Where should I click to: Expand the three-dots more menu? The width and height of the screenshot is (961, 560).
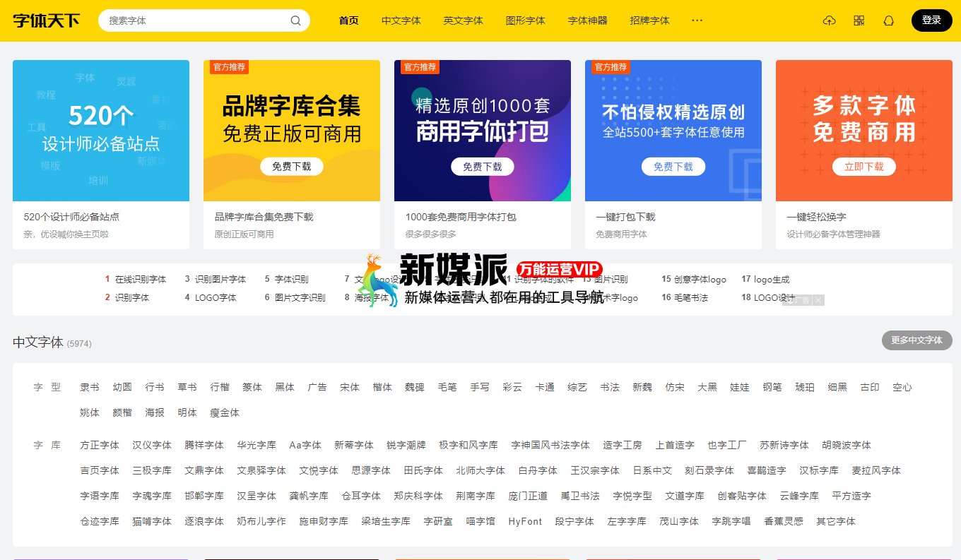(697, 20)
